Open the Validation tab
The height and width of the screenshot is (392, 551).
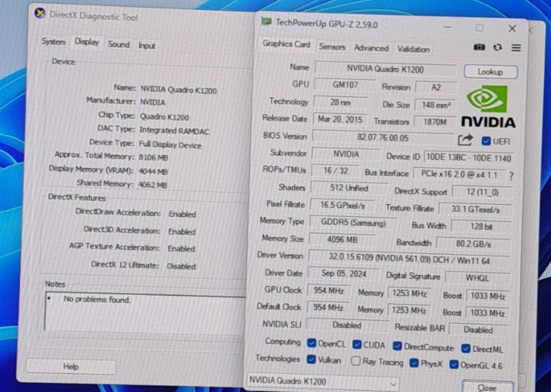click(413, 49)
